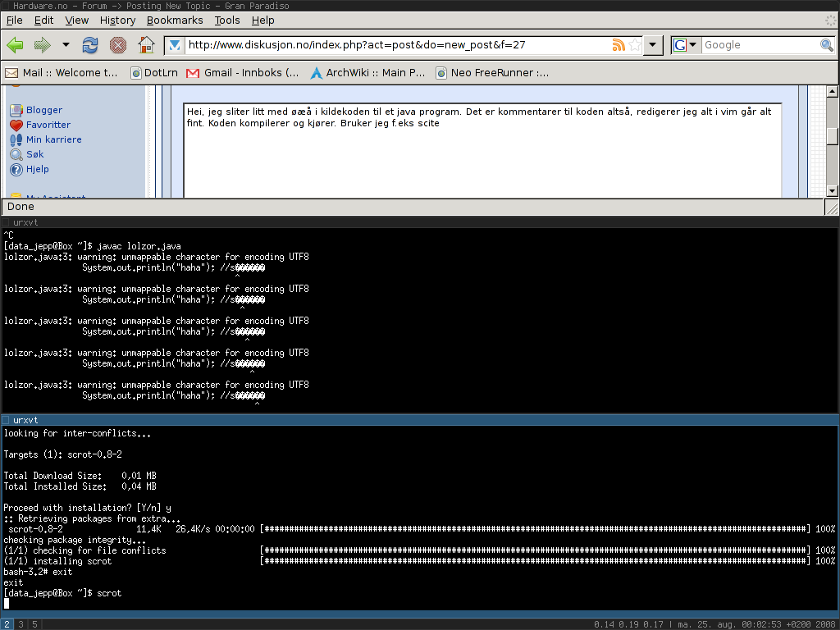Viewport: 840px width, 630px height.
Task: Open the back/forward history dropdown arrow
Action: coord(66,45)
